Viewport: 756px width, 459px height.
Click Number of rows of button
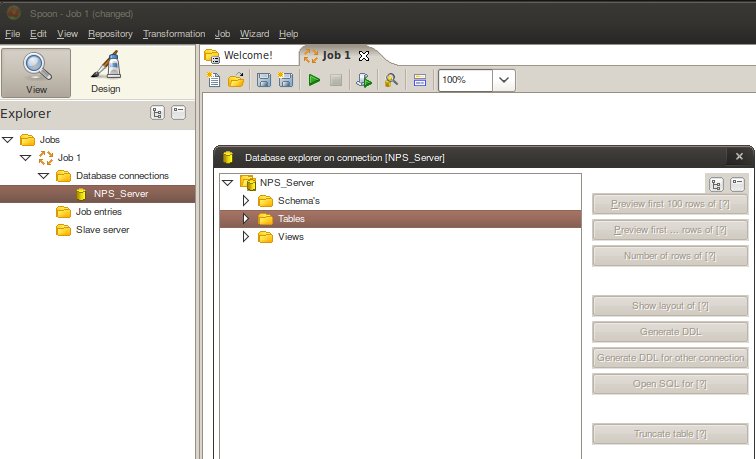click(x=670, y=256)
